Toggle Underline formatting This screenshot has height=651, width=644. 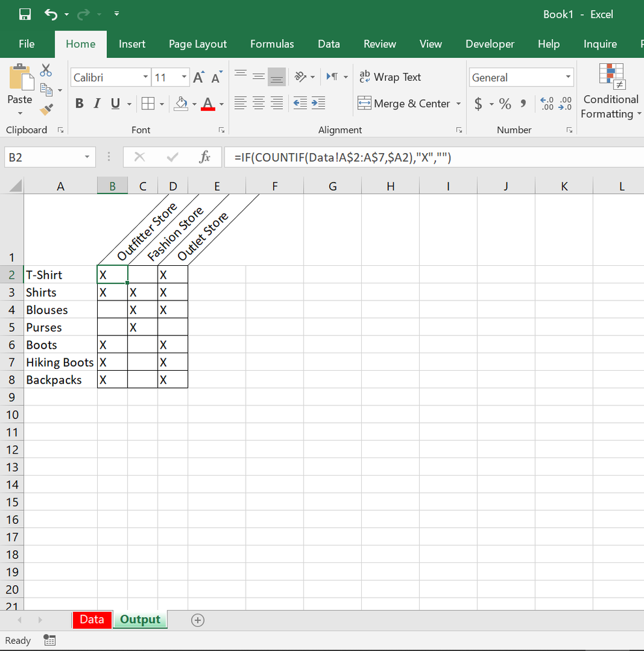tap(115, 104)
